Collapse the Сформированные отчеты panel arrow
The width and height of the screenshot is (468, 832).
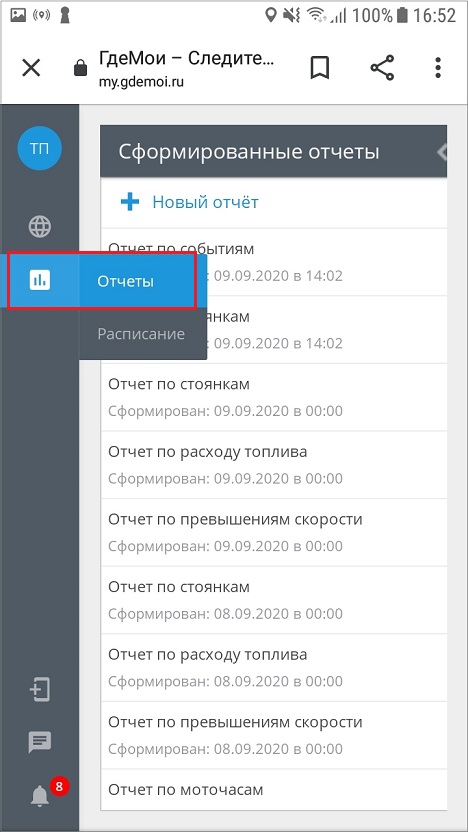(x=441, y=152)
